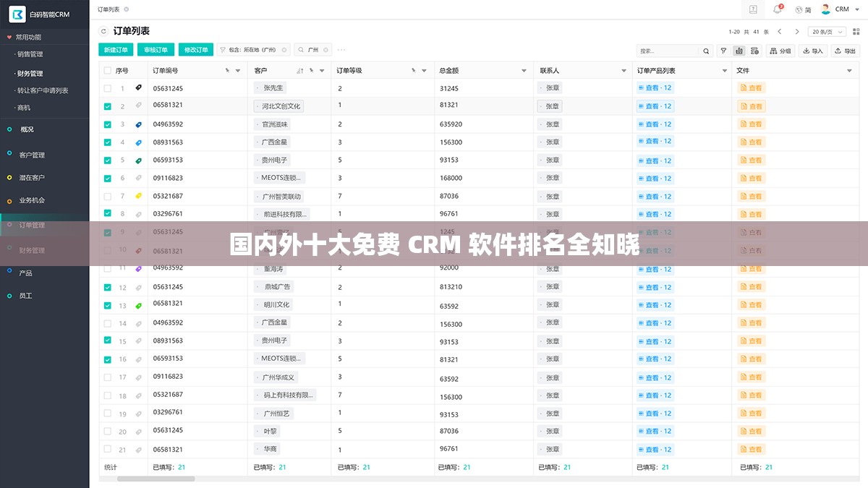Open the 订单等级 column dropdown arrow
The width and height of the screenshot is (868, 488).
click(425, 71)
